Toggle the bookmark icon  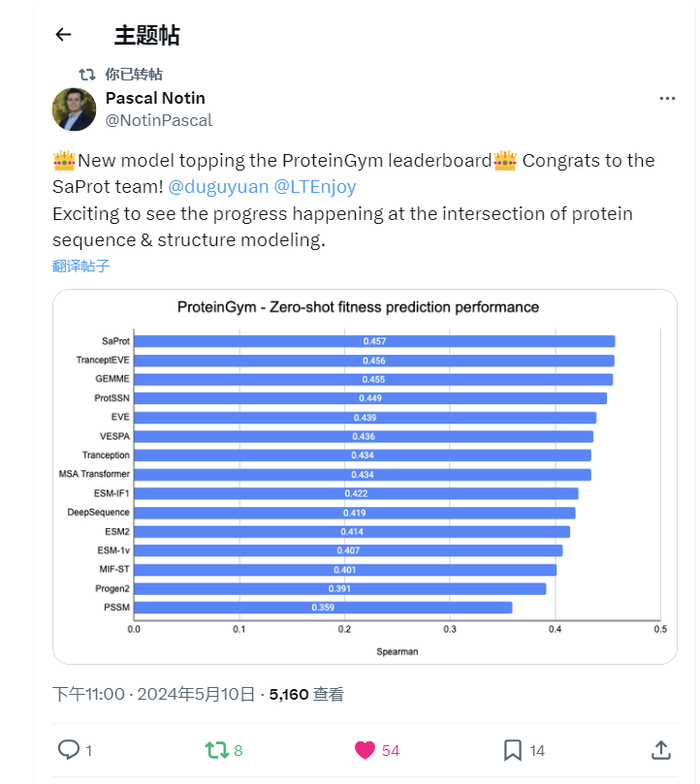click(513, 749)
